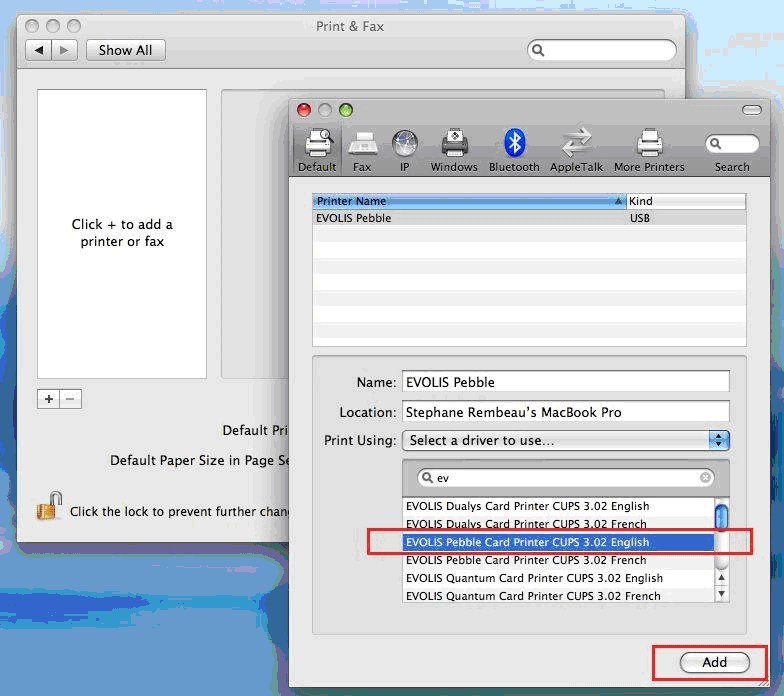This screenshot has width=784, height=696.
Task: Focus the toolbar Search field
Action: tap(732, 144)
